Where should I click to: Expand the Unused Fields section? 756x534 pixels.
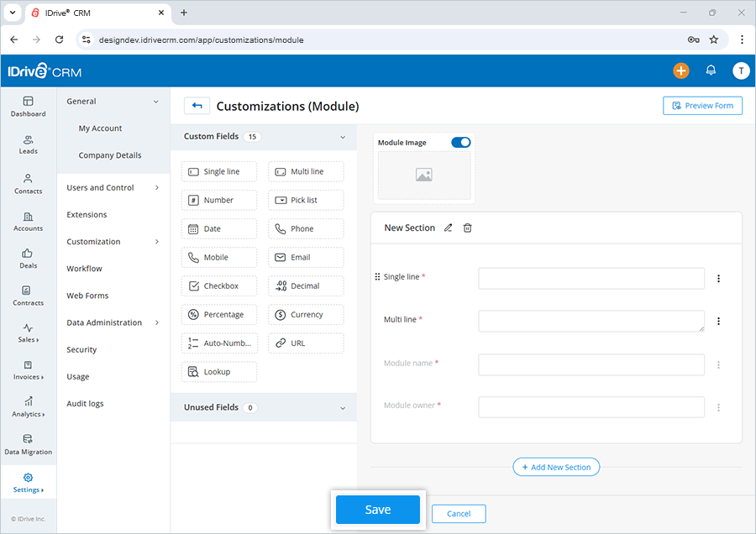click(x=343, y=407)
